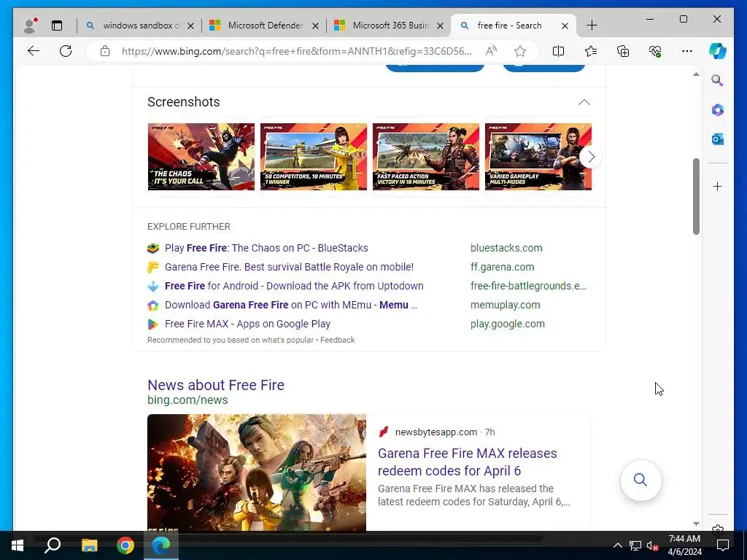Add this page to favorites star

pos(519,51)
